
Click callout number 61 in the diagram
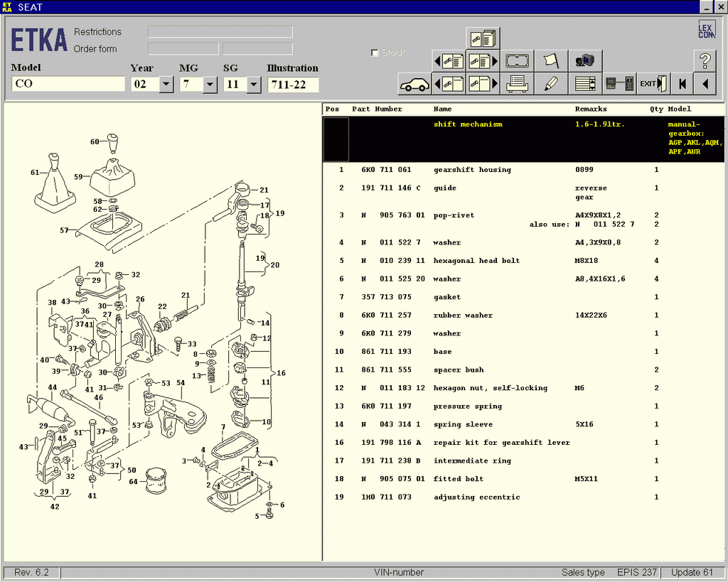tap(35, 173)
